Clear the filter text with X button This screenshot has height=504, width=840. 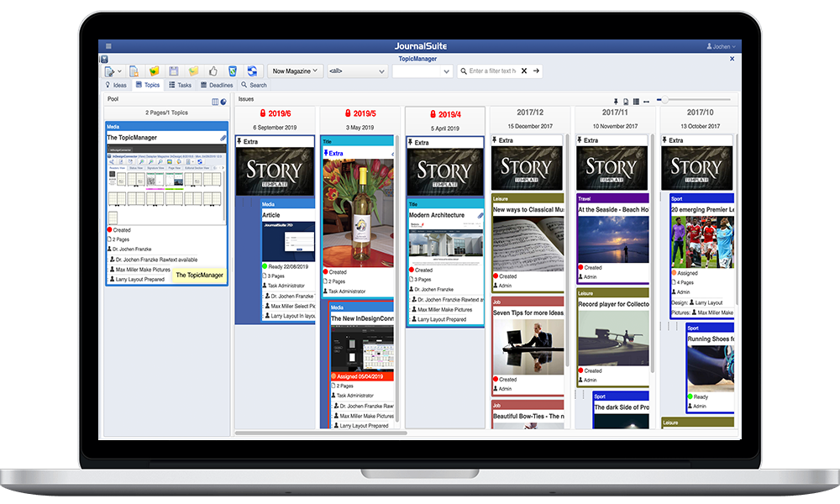524,71
